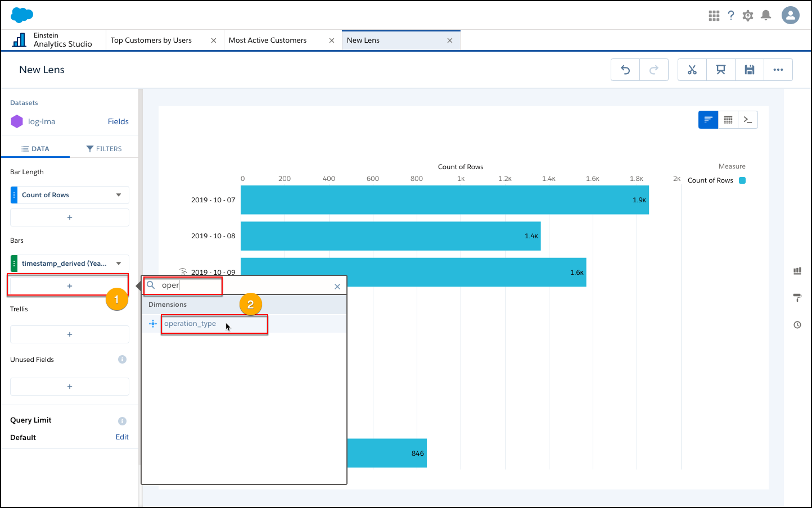Open the Fields link
This screenshot has height=508, width=812.
(x=118, y=121)
